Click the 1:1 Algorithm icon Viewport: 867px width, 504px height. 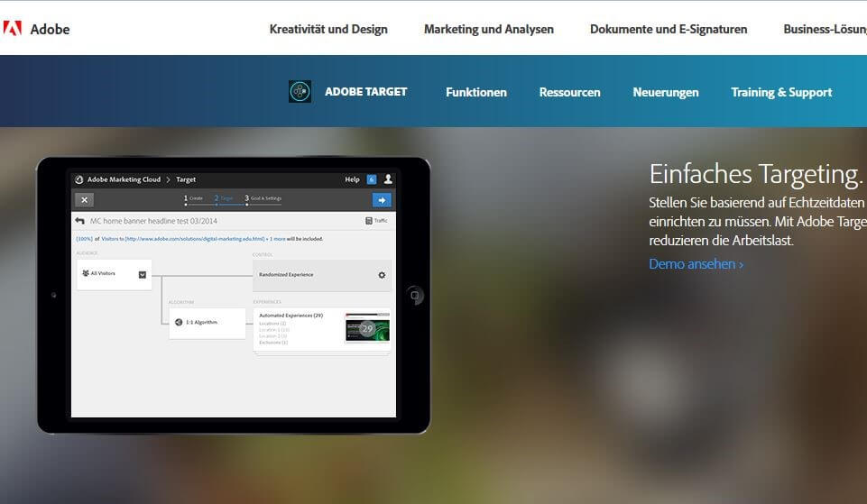click(179, 322)
